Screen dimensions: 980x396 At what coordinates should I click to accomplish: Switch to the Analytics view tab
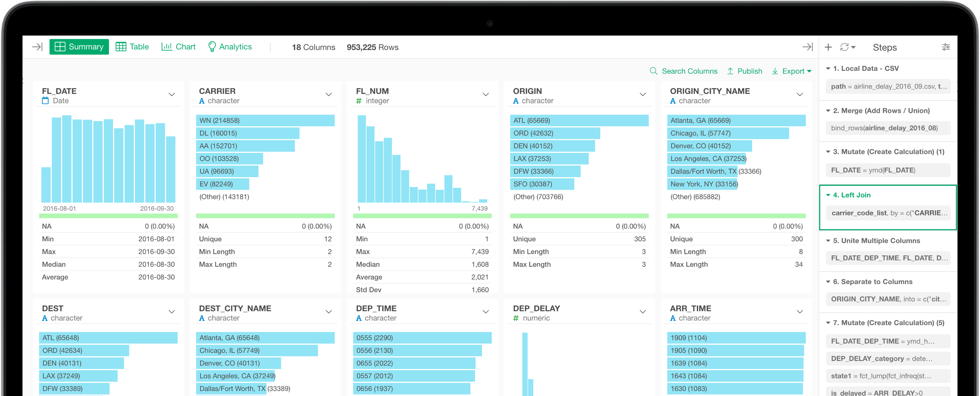230,47
